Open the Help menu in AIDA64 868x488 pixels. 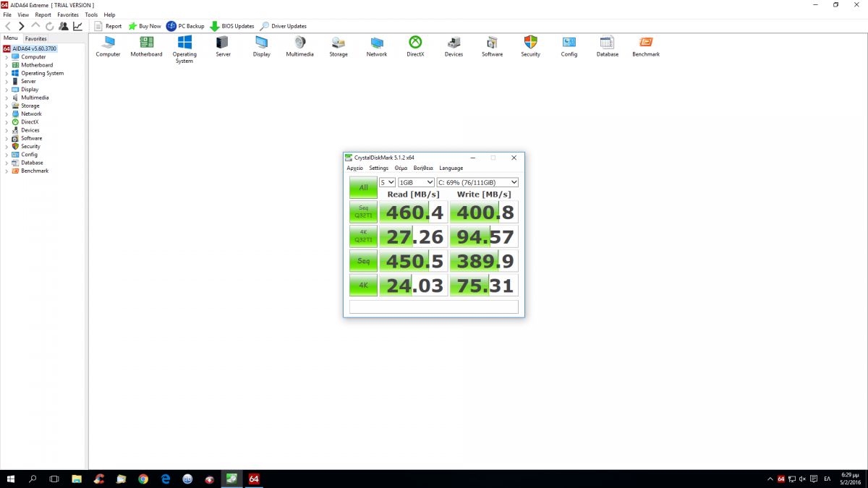point(109,14)
